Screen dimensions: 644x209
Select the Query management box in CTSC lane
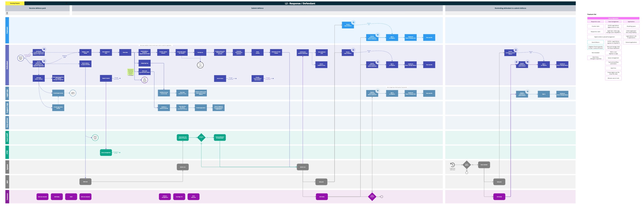pyautogui.click(x=106, y=152)
